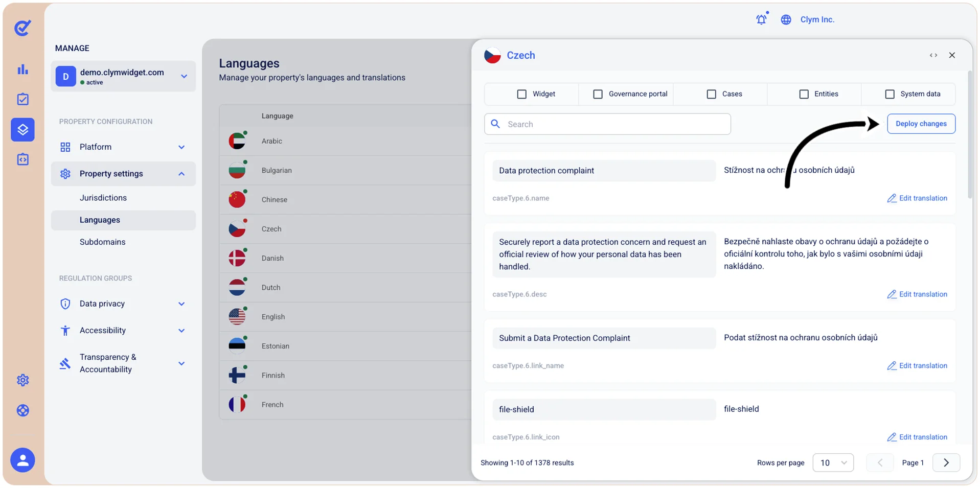Click the English flag icon
Image resolution: width=980 pixels, height=488 pixels.
(x=237, y=316)
